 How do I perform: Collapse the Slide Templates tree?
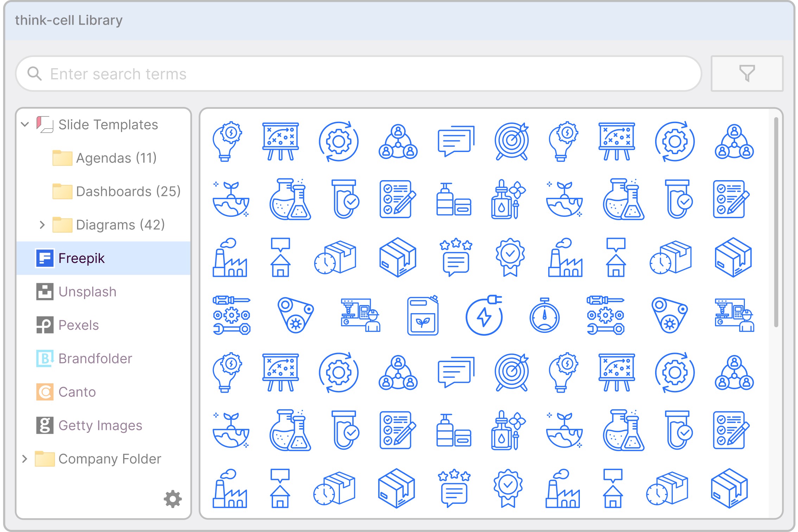(25, 125)
